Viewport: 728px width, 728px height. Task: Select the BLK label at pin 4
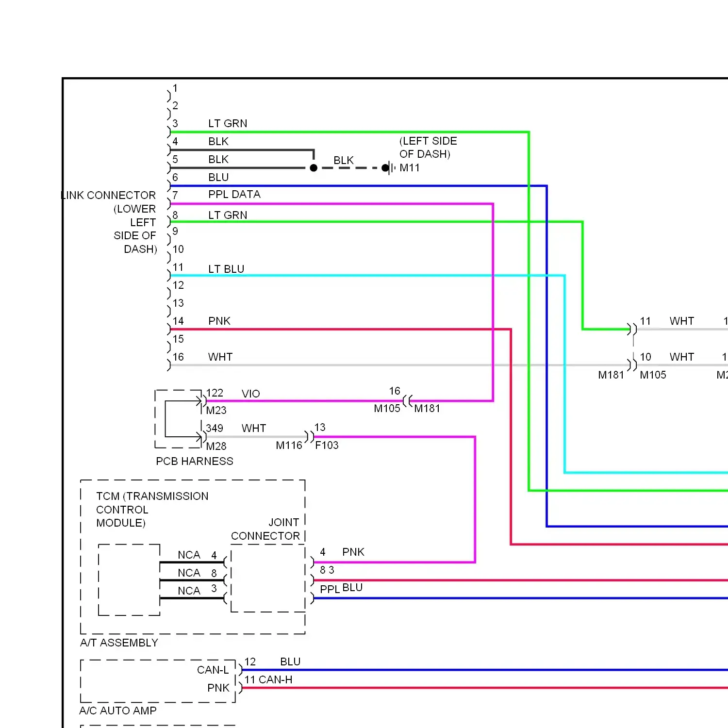click(218, 141)
